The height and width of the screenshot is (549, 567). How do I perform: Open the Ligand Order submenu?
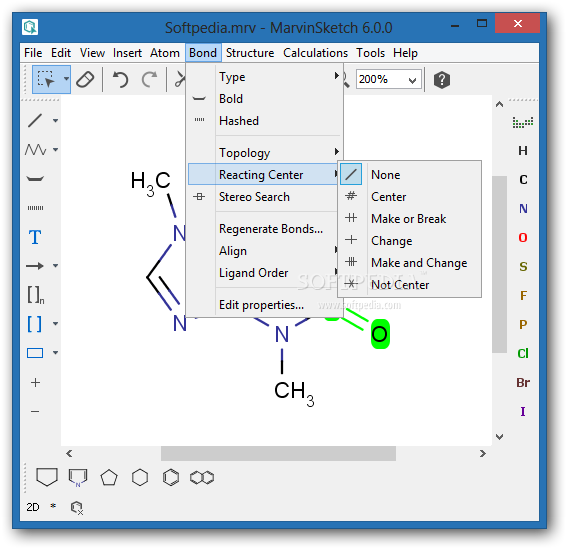(x=264, y=272)
